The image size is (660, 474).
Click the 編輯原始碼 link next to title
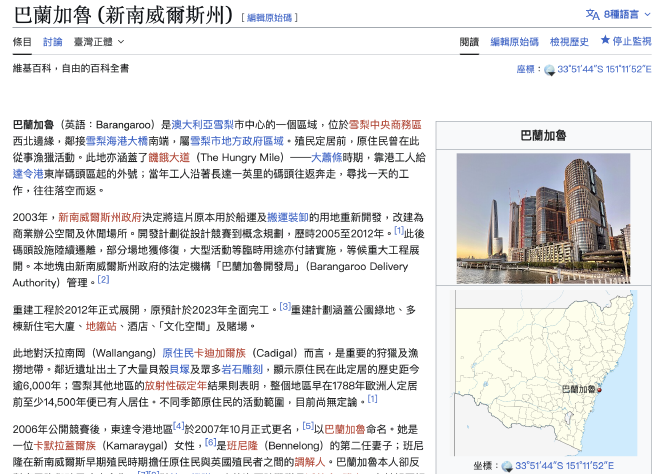(x=269, y=18)
